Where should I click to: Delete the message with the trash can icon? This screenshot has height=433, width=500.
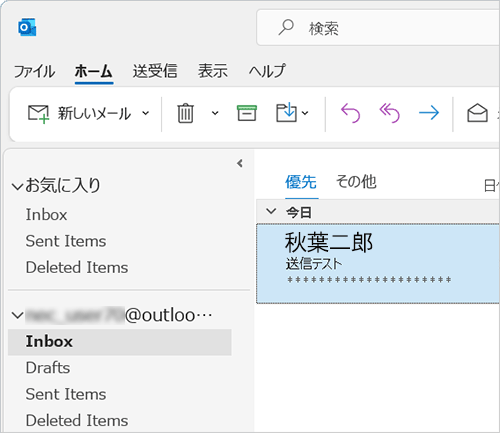[185, 113]
